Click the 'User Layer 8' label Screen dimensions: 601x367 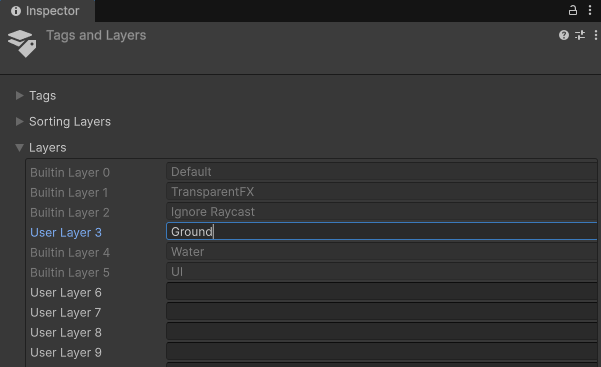(66, 332)
